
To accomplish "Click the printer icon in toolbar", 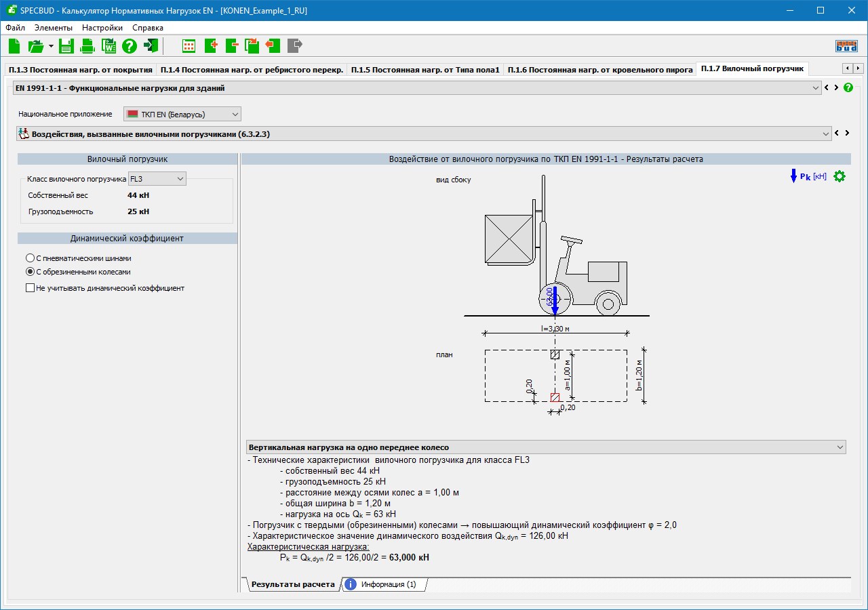I will (87, 46).
